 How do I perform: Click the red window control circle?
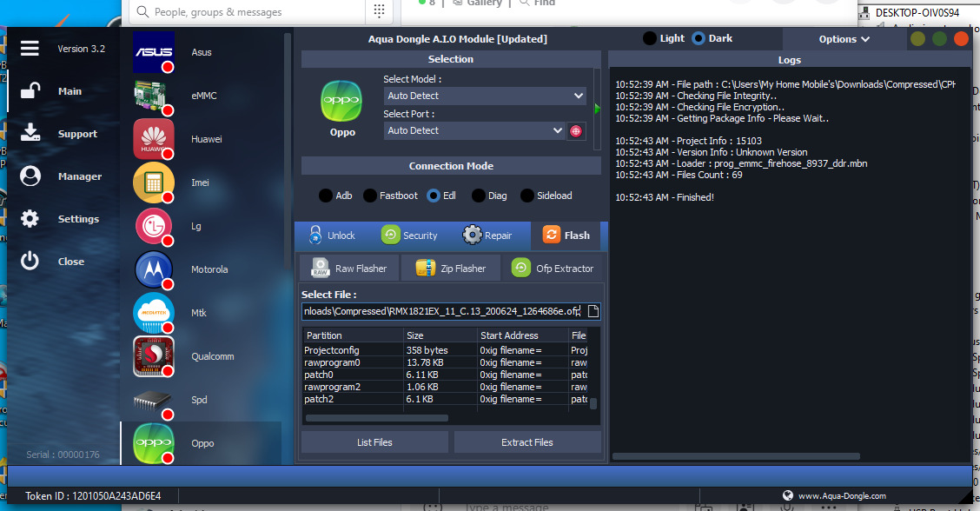pos(961,39)
